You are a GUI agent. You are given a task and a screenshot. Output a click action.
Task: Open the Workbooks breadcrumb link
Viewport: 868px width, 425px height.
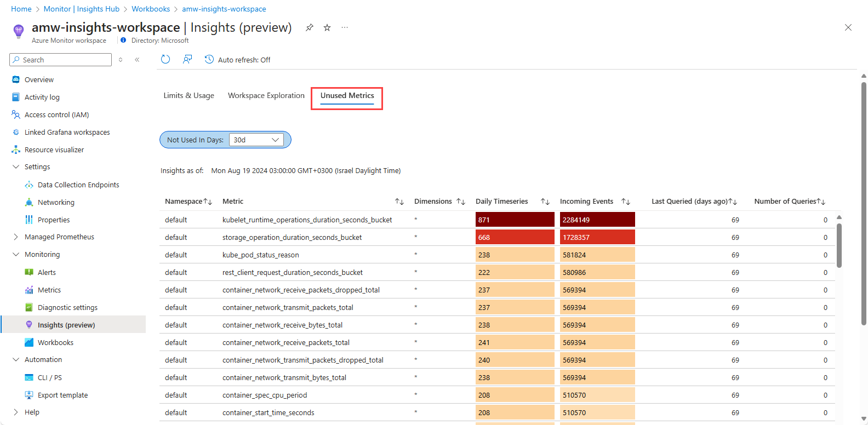(151, 9)
